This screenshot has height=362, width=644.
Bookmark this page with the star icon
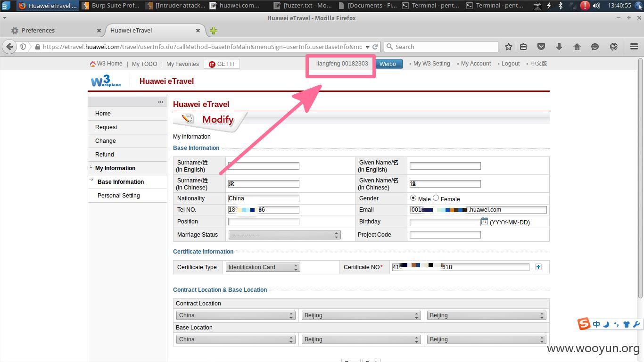pos(508,47)
